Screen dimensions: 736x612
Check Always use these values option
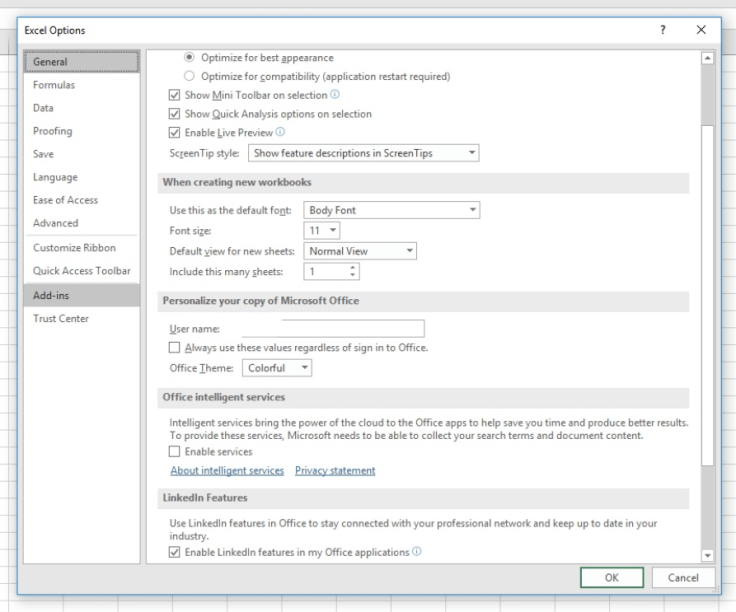click(x=175, y=347)
